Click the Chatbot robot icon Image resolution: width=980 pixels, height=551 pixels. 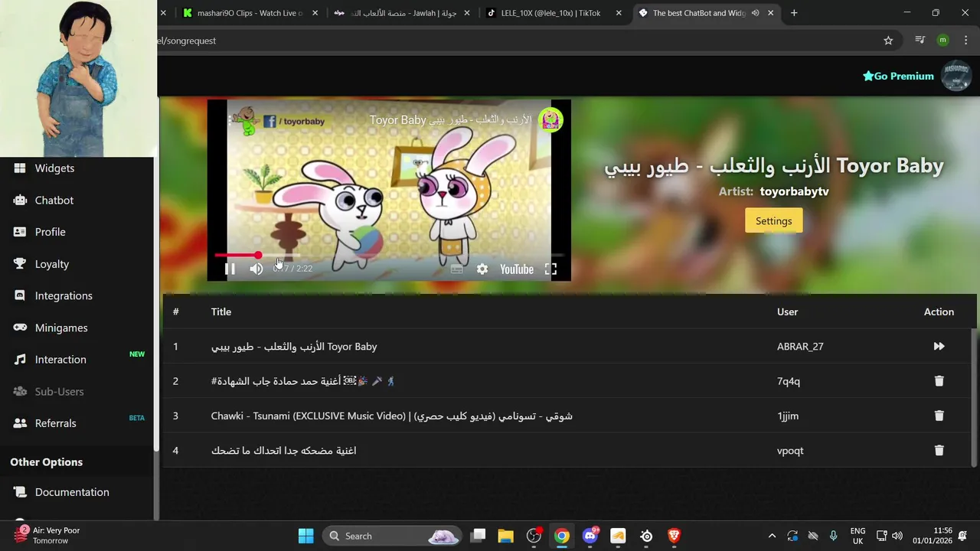(20, 201)
